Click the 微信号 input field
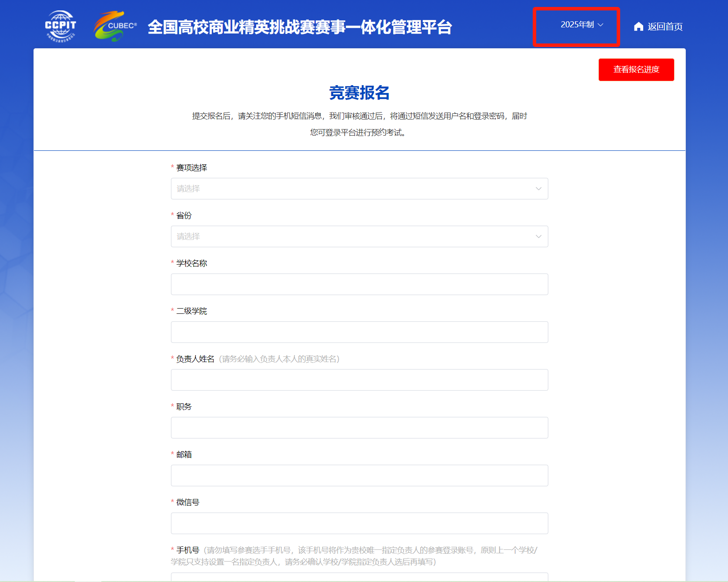Viewport: 728px width, 582px height. pyautogui.click(x=359, y=523)
